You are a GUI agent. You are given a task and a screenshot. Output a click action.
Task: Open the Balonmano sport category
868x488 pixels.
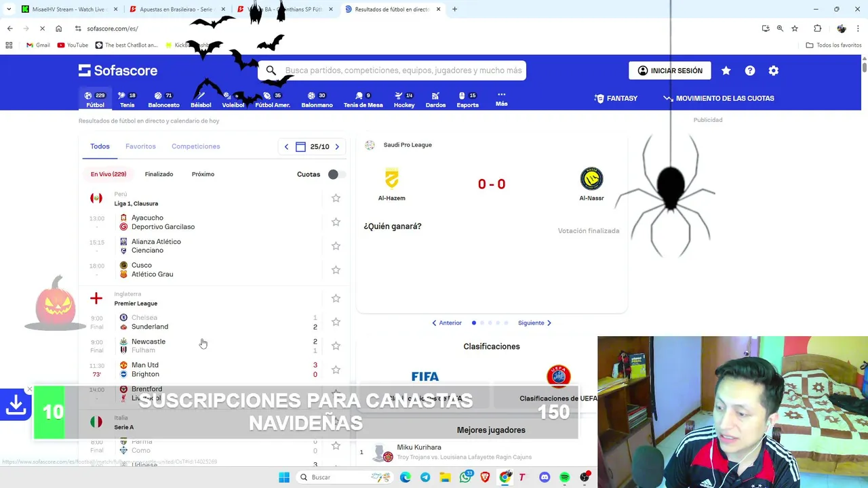tap(317, 100)
